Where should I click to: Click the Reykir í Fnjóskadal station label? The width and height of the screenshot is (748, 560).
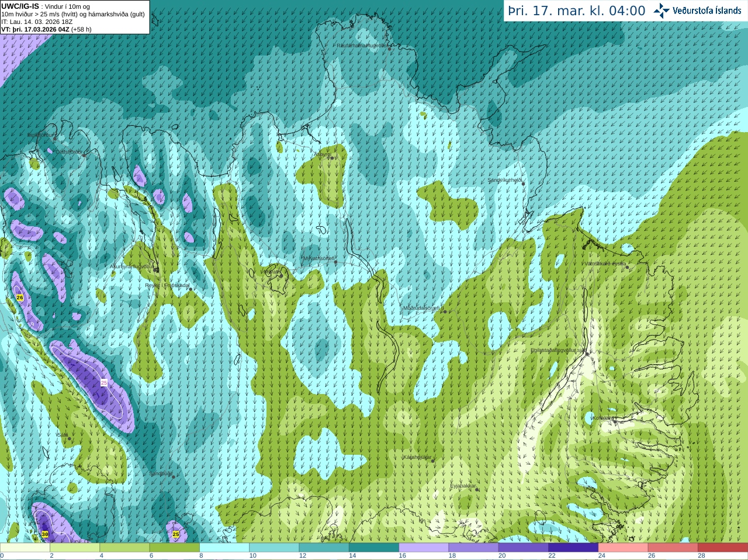pyautogui.click(x=167, y=285)
